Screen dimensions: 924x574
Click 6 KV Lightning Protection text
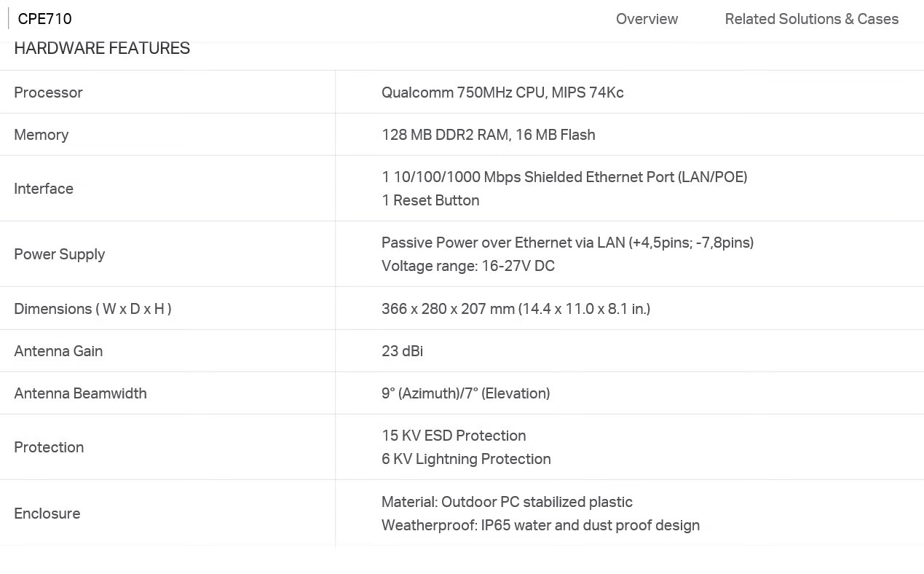tap(466, 459)
